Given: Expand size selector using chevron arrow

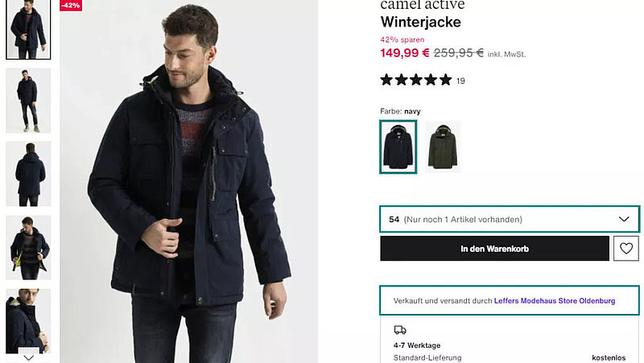Looking at the screenshot, I should [624, 219].
